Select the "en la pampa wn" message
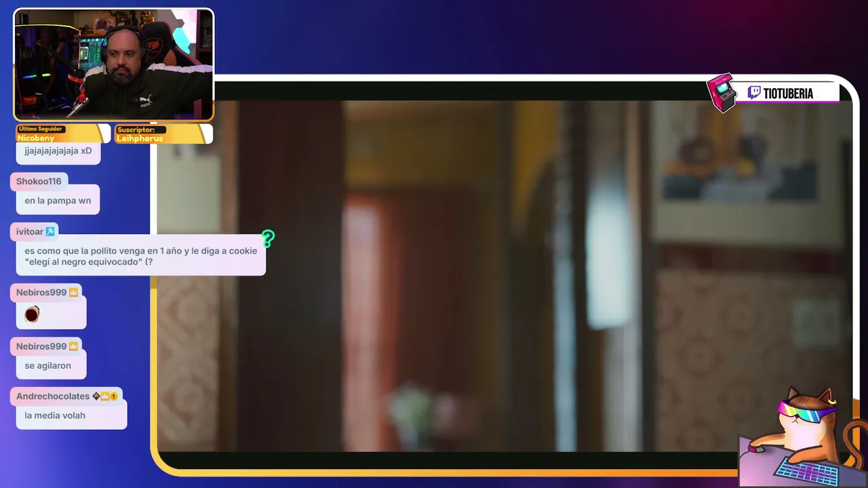Viewport: 868px width, 488px height. coord(58,201)
